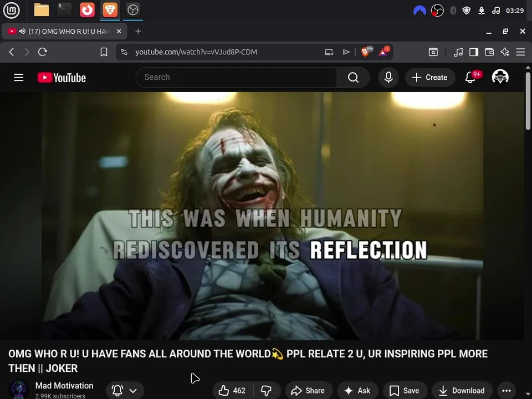Click the magnifier search button
Screen dimensions: 532x399
point(353,78)
